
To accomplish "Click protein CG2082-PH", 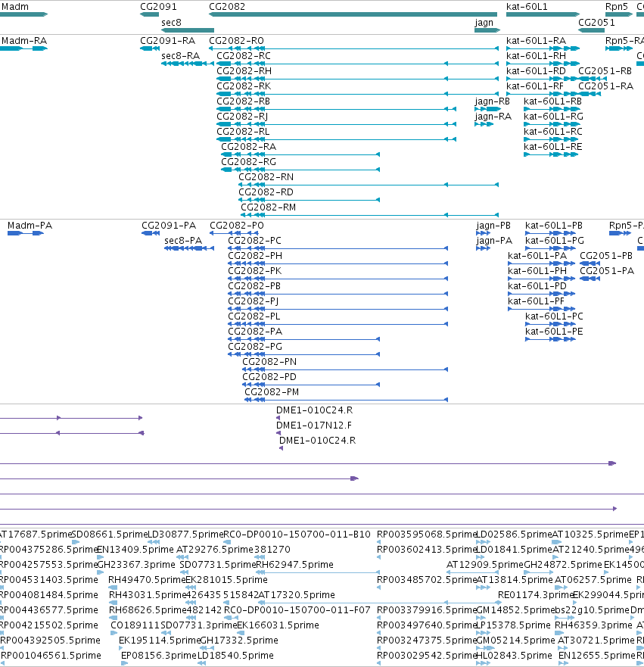I will (x=255, y=256).
